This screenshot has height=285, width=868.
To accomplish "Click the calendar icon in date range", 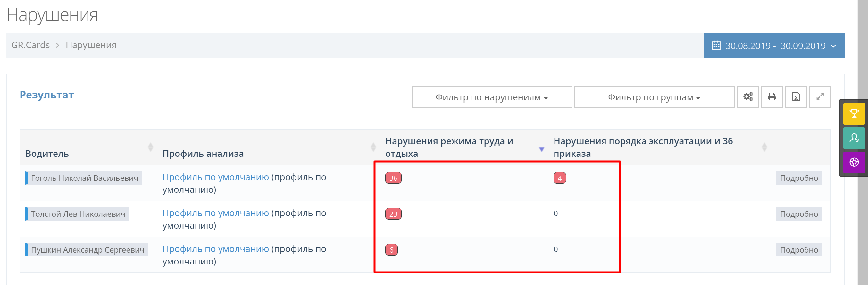I will (x=716, y=46).
